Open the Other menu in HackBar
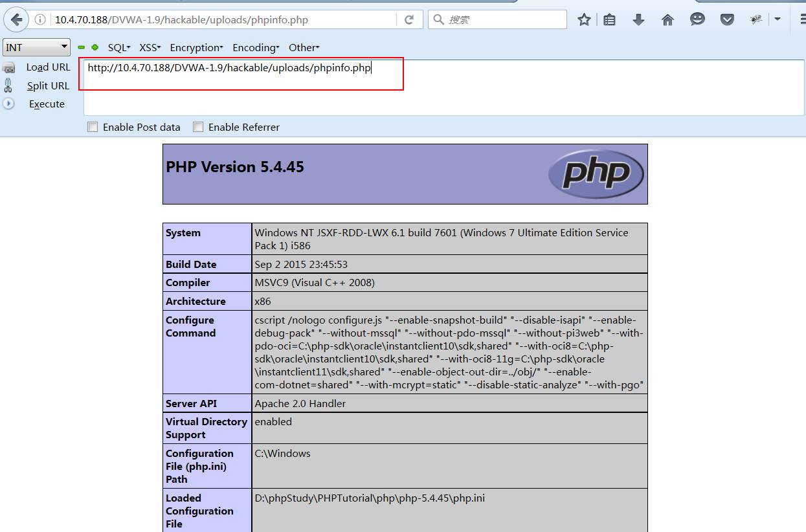Viewport: 806px width, 532px height. coord(304,47)
